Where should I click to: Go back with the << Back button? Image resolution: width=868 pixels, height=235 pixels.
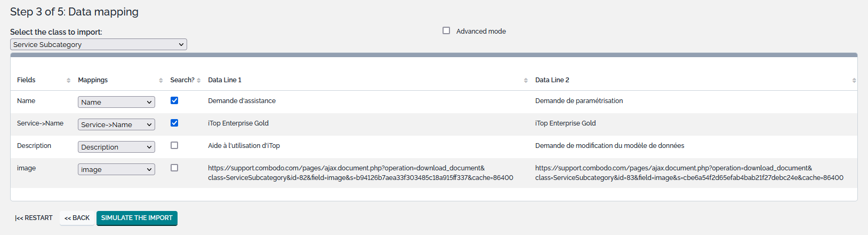click(77, 218)
